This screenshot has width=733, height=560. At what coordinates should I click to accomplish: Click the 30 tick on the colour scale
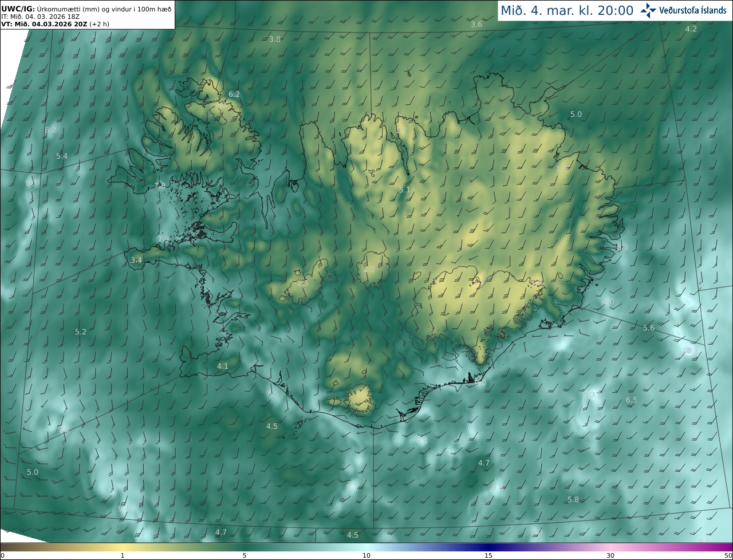click(610, 555)
